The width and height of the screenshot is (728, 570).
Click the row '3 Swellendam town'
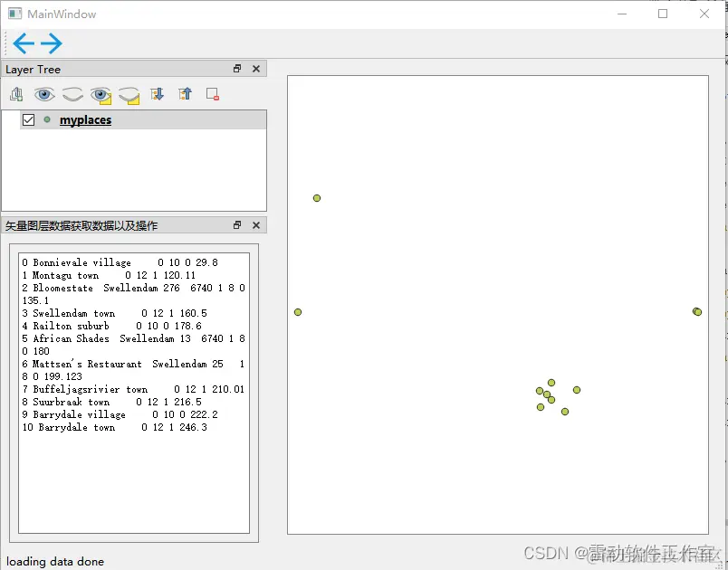tap(114, 313)
